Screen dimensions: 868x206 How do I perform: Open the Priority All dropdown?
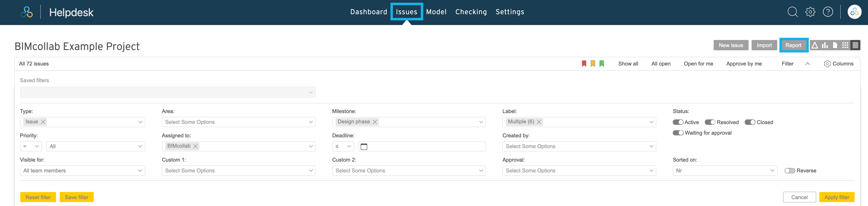click(96, 146)
